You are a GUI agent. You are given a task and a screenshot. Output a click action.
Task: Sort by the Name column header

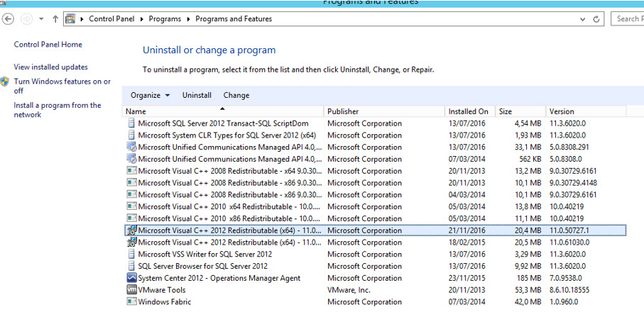click(x=223, y=111)
